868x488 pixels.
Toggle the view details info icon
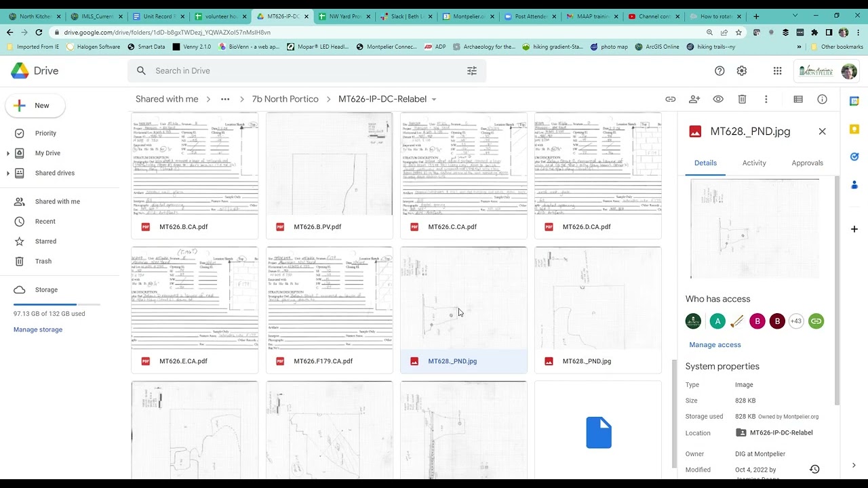pos(822,99)
